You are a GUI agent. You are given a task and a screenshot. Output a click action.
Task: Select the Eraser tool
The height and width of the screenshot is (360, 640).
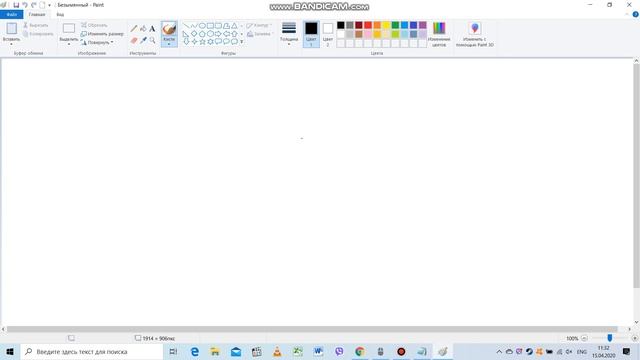(x=134, y=40)
